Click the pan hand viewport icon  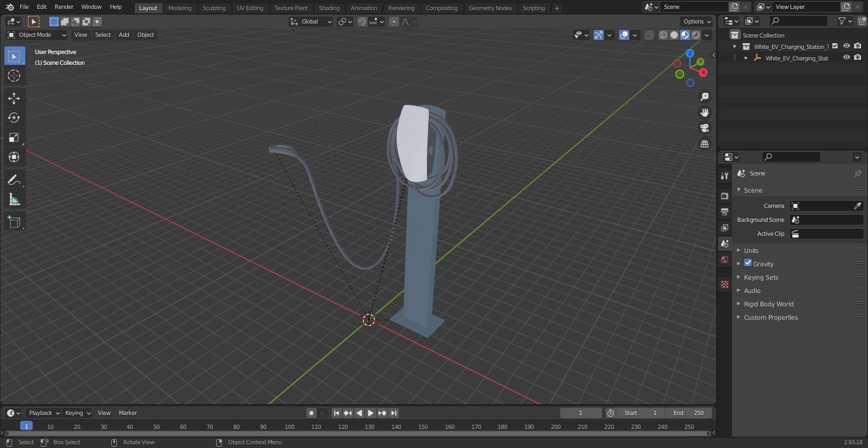tap(704, 112)
